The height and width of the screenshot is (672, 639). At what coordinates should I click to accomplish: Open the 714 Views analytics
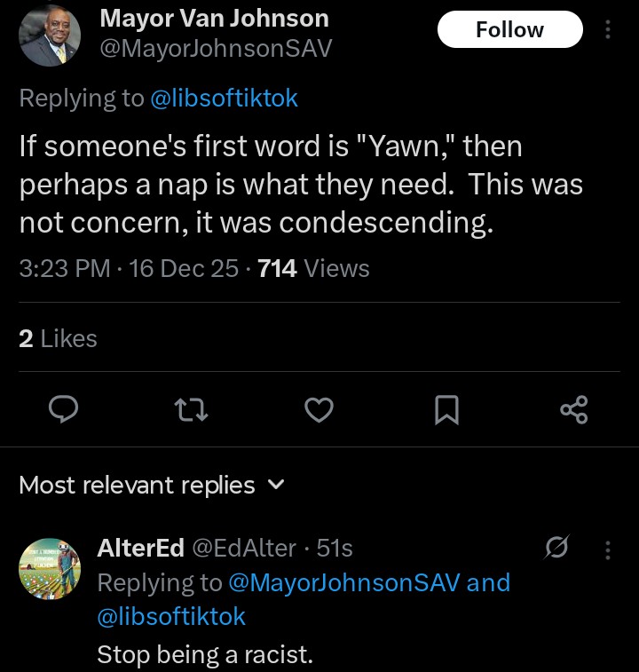pos(312,268)
